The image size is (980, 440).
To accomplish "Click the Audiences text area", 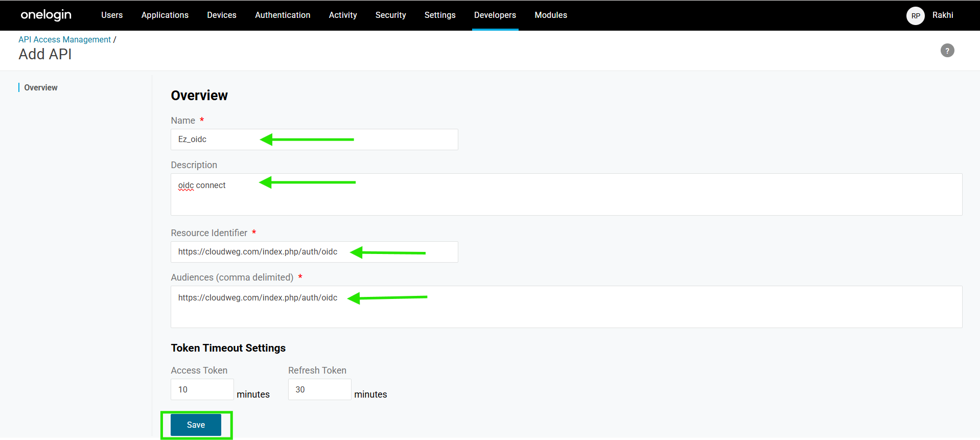I will click(566, 307).
